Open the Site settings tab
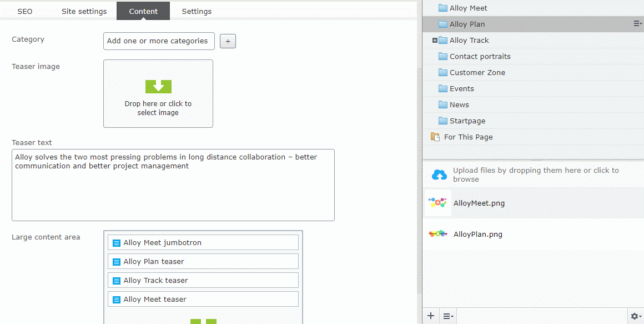 (x=84, y=11)
